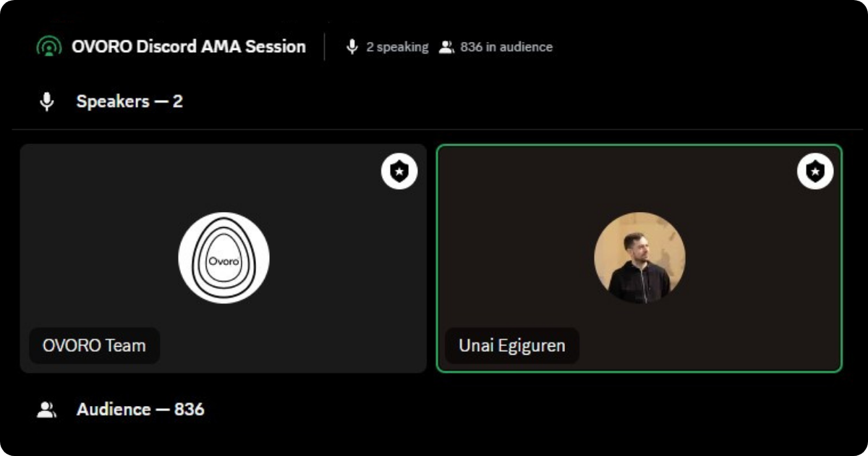Click the divider line after the session title
This screenshot has height=456, width=868.
tap(325, 47)
